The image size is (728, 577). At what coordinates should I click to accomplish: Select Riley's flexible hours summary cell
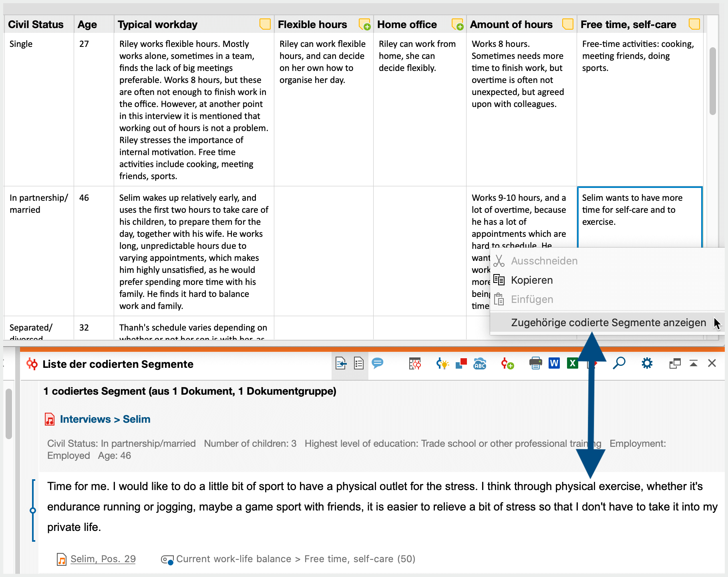click(x=324, y=109)
